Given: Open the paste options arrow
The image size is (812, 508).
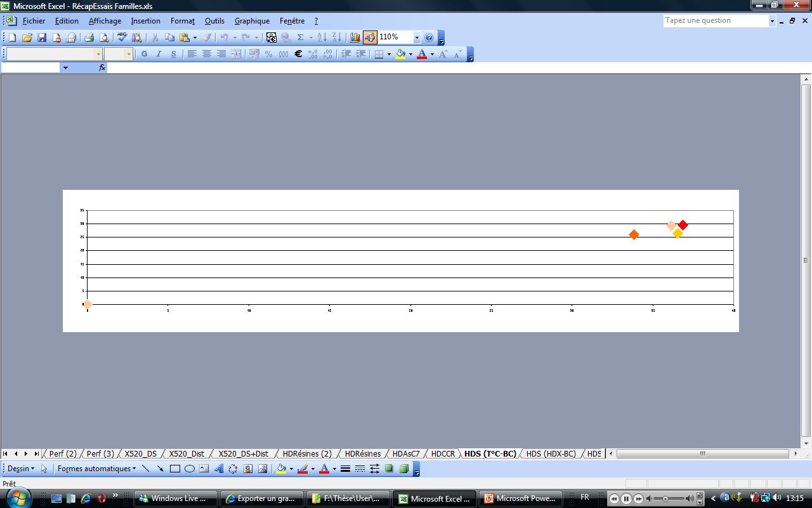Looking at the screenshot, I should tap(195, 37).
